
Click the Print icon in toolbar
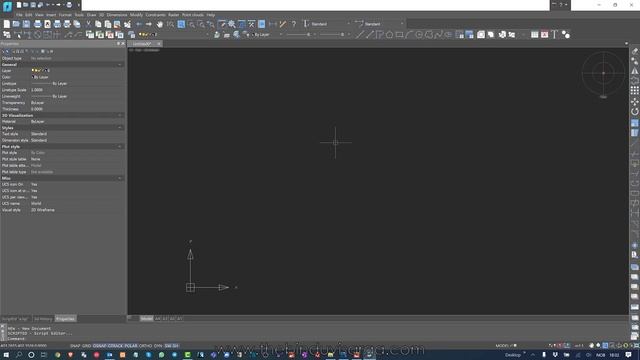38,24
